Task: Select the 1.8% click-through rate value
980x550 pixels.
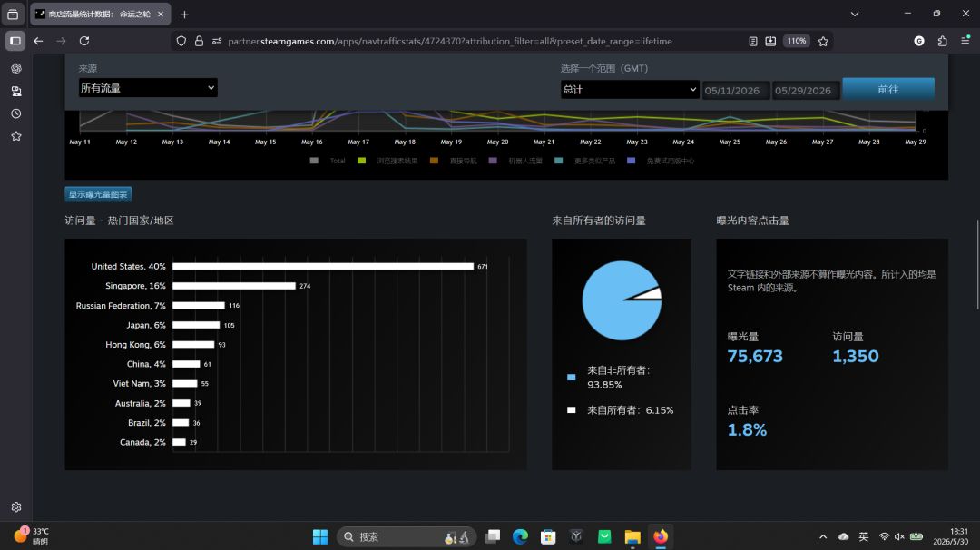Action: [x=747, y=430]
